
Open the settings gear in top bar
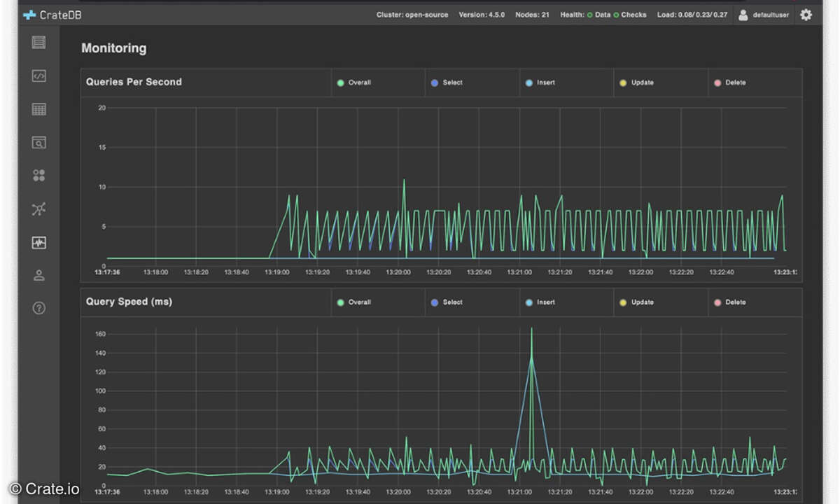point(806,14)
